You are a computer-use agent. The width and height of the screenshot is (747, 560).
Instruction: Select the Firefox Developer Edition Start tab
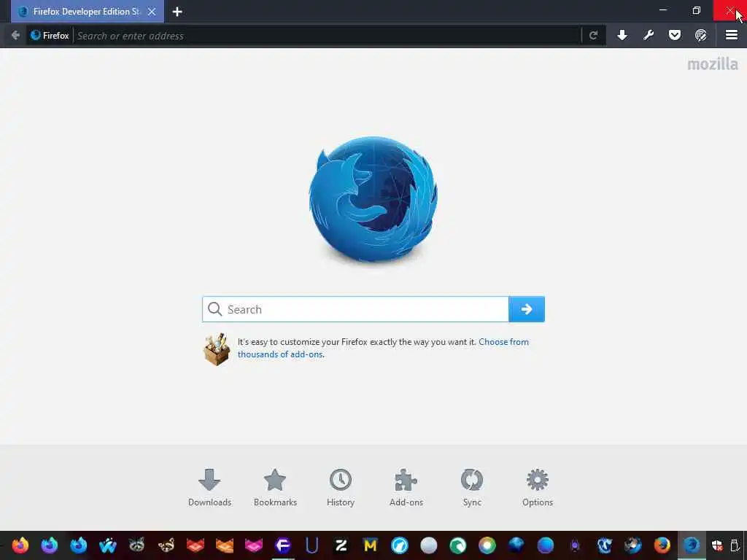88,12
